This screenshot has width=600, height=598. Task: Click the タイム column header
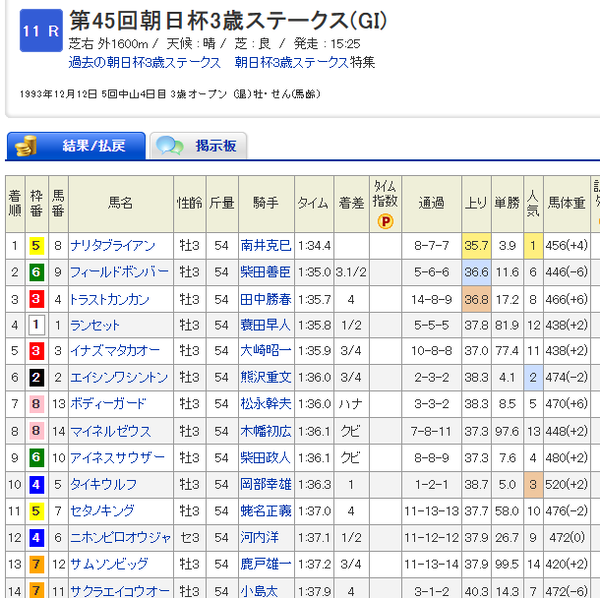click(313, 203)
